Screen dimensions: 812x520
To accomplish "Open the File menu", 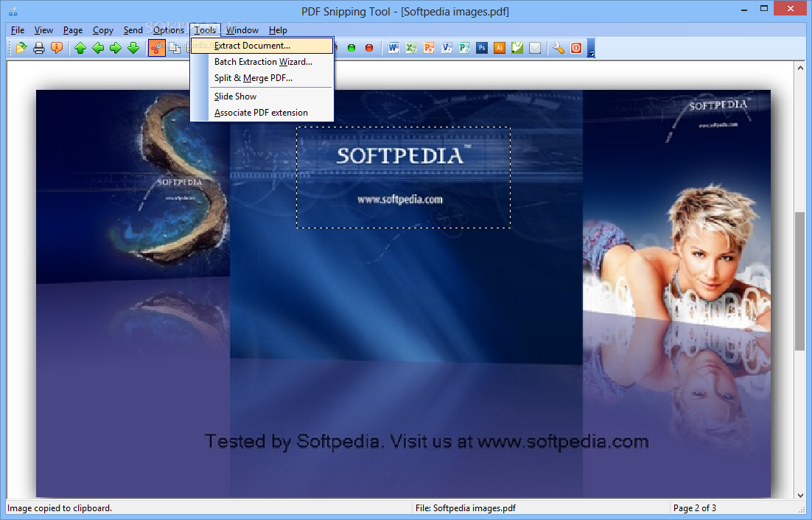I will pyautogui.click(x=18, y=30).
